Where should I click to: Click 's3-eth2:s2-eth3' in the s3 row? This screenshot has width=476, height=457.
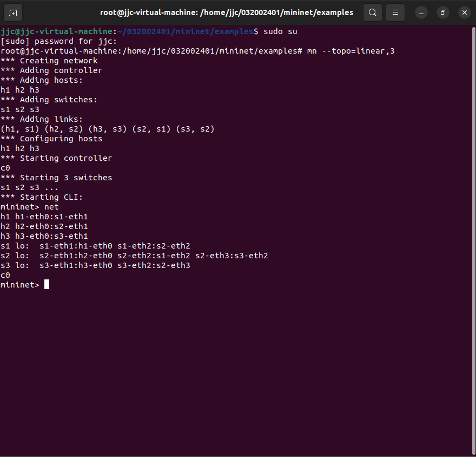(154, 265)
